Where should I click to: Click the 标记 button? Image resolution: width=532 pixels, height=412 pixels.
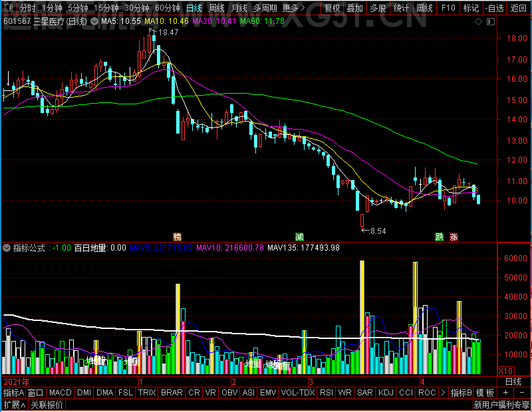click(471, 8)
